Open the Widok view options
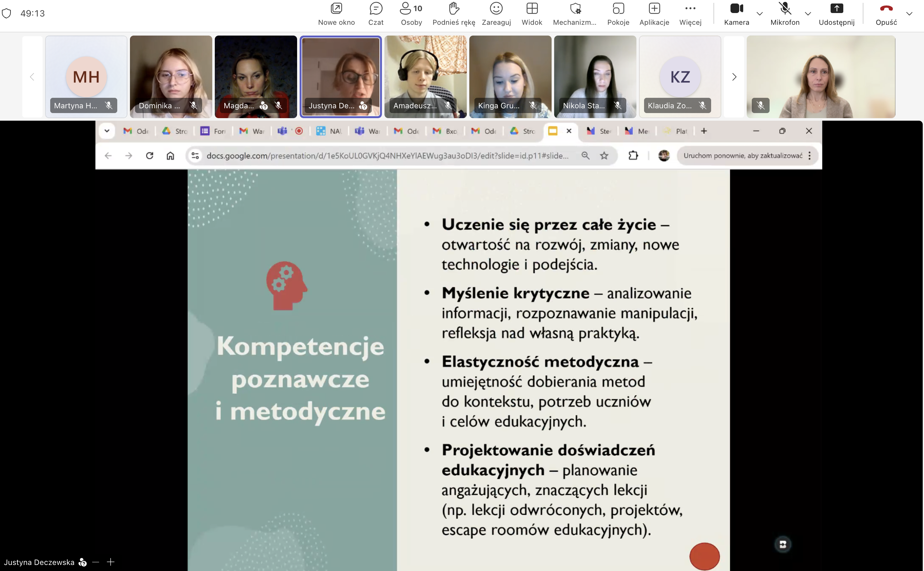Screen dimensions: 924x571 [532, 14]
